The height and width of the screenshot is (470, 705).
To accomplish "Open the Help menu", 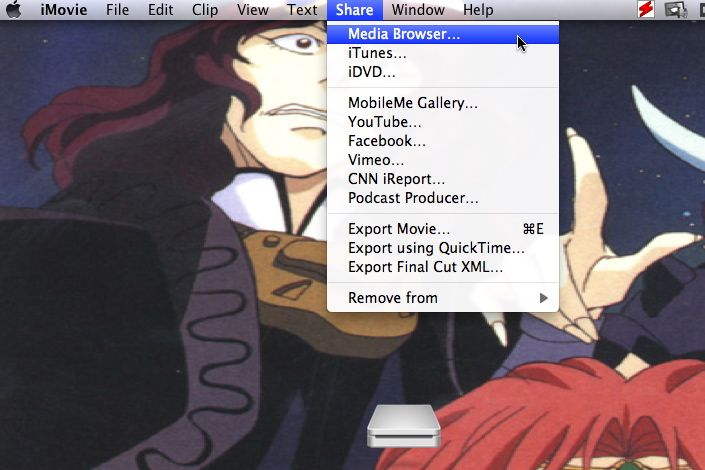I will coord(478,9).
